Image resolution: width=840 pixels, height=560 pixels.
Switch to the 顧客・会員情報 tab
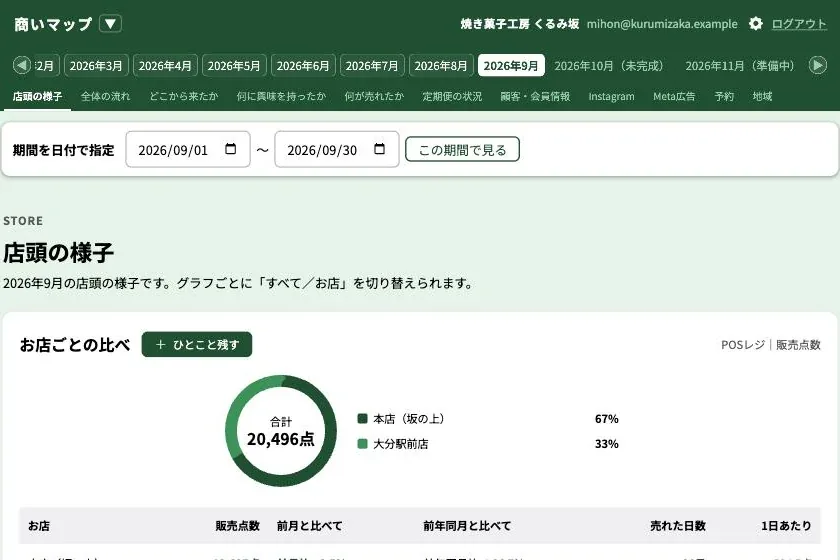[x=535, y=96]
